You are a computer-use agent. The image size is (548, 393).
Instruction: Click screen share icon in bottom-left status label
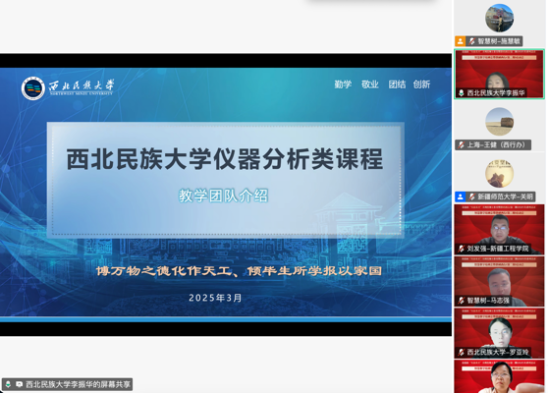[19, 384]
